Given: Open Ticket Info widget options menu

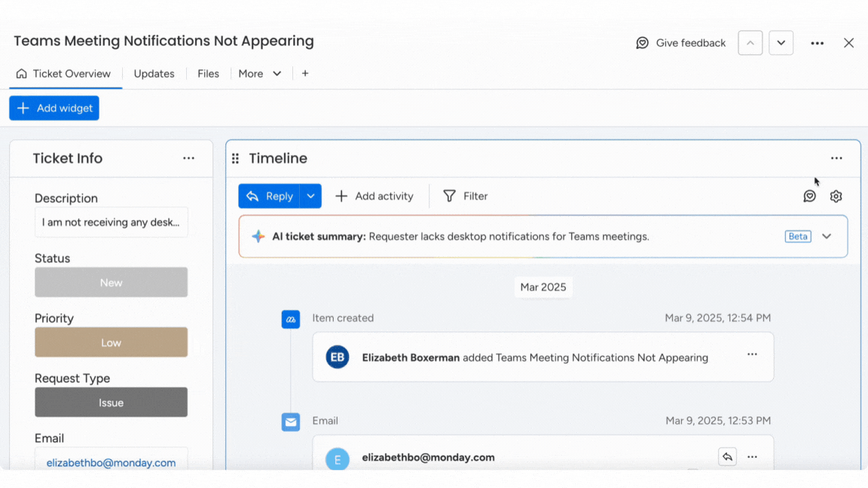Looking at the screenshot, I should point(189,158).
